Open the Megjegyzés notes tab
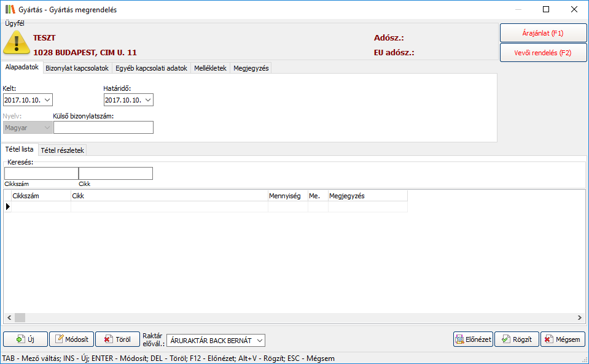Image resolution: width=589 pixels, height=364 pixels. (251, 68)
